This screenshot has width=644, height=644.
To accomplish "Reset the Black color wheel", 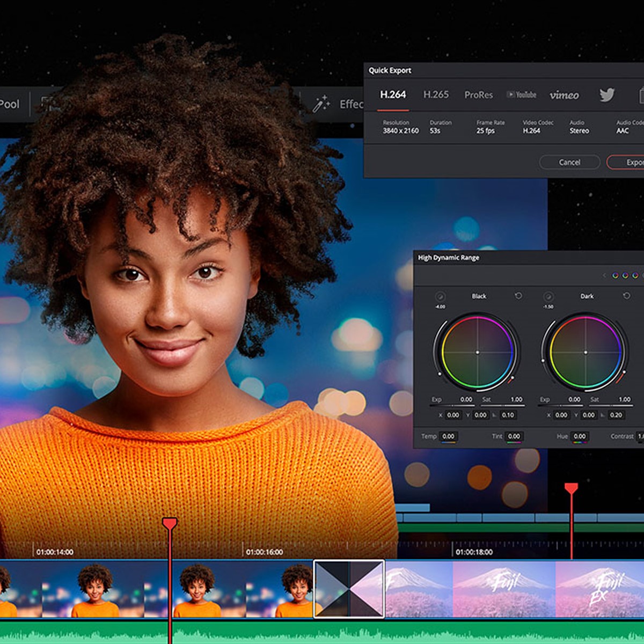I will [518, 296].
